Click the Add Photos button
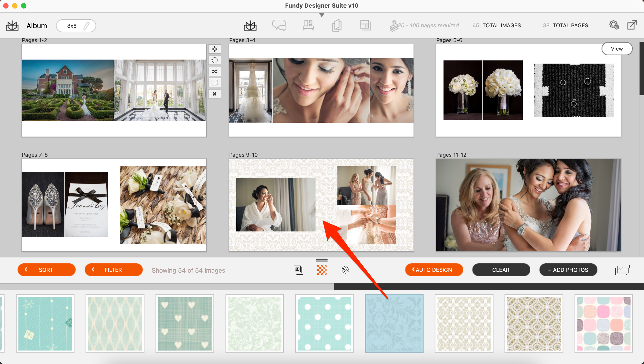The image size is (644, 364). tap(568, 270)
